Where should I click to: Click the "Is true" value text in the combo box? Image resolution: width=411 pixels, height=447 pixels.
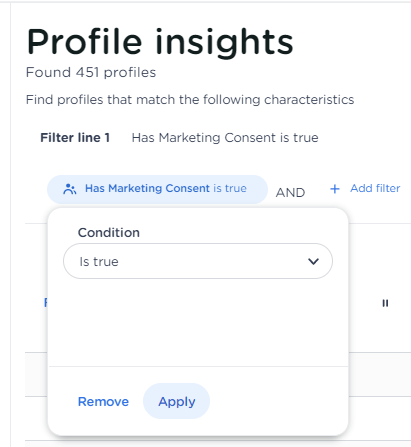click(99, 262)
